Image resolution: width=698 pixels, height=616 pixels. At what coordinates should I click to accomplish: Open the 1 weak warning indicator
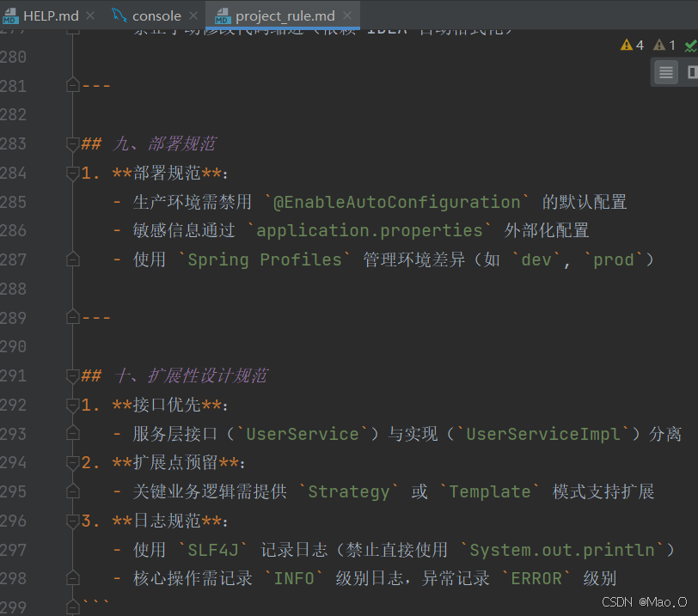coord(664,45)
